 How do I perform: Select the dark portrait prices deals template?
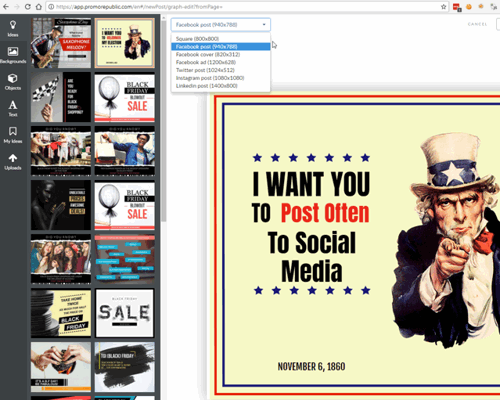pyautogui.click(x=61, y=205)
